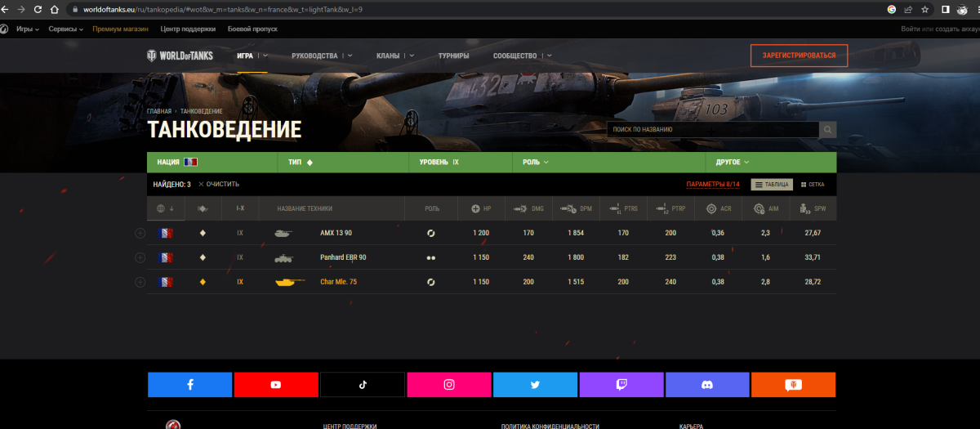Image resolution: width=980 pixels, height=429 pixels.
Task: Expand the КЛАНЫ menu chevron
Action: tap(412, 56)
